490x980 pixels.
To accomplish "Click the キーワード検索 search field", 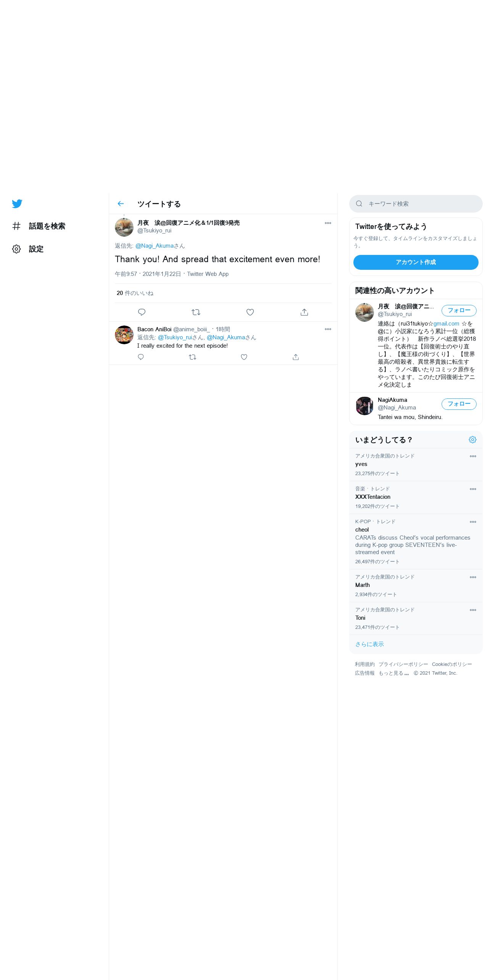I will point(416,204).
